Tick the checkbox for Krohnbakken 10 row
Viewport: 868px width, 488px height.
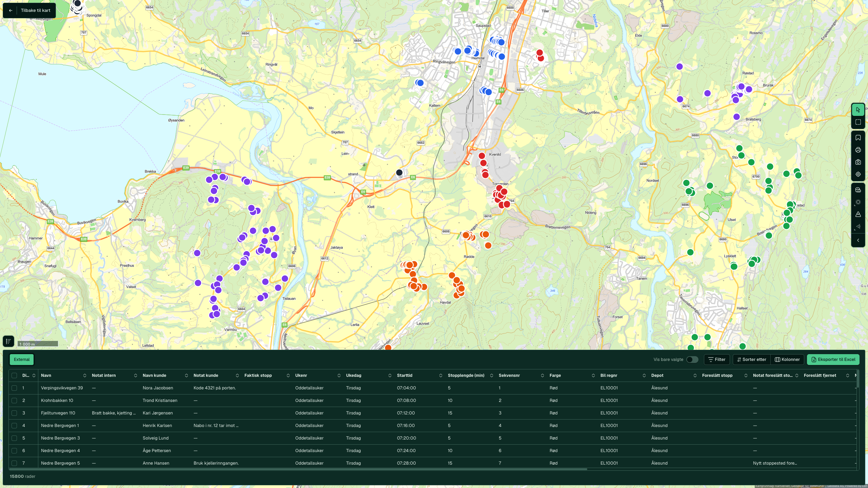coord(14,401)
